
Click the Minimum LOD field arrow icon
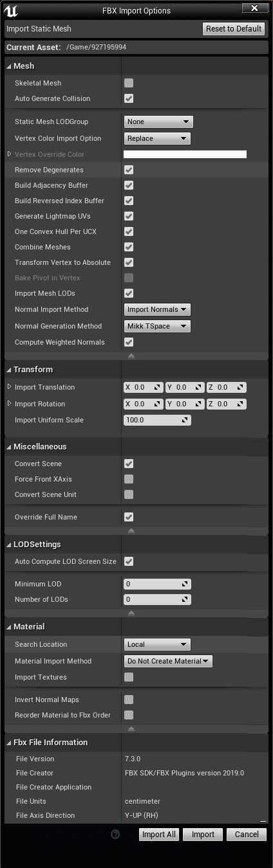click(x=185, y=584)
